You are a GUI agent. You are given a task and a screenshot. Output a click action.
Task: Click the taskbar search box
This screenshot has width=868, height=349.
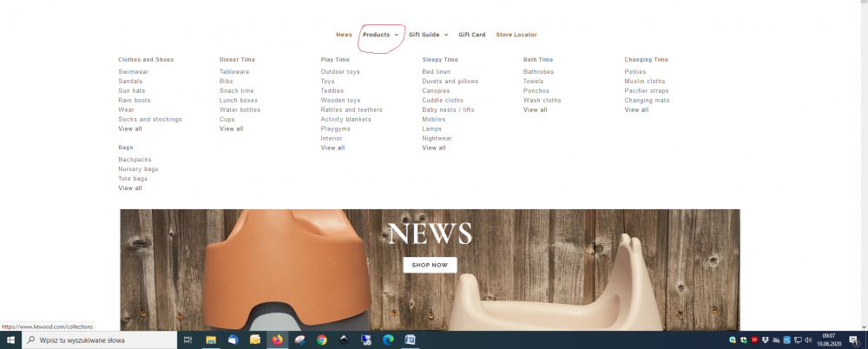[x=100, y=340]
